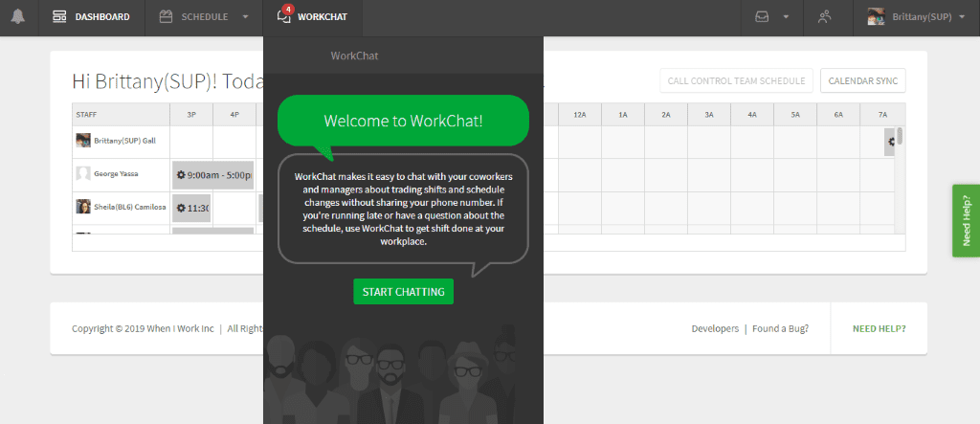Viewport: 980px width, 424px height.
Task: Click the 1A column header
Action: pyautogui.click(x=623, y=115)
